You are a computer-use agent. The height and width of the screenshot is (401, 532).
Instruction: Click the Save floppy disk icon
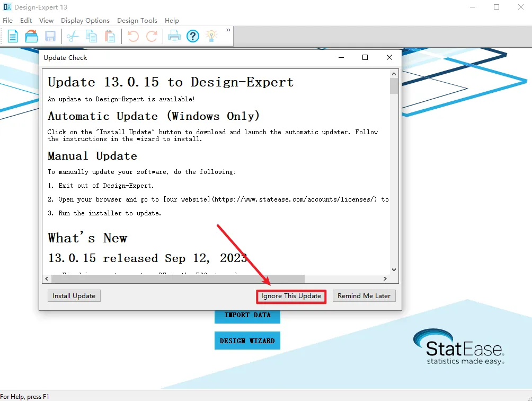[50, 36]
